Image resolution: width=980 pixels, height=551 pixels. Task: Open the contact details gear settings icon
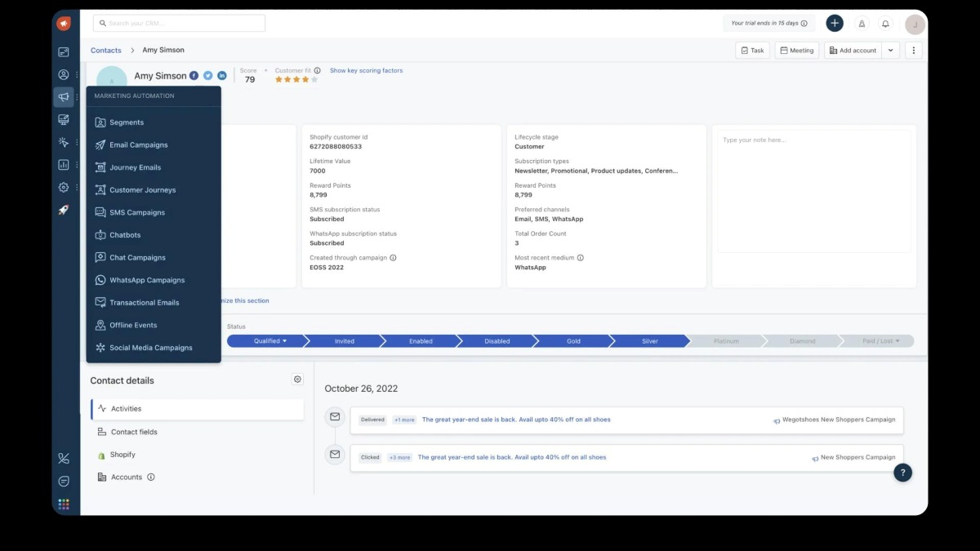[297, 380]
